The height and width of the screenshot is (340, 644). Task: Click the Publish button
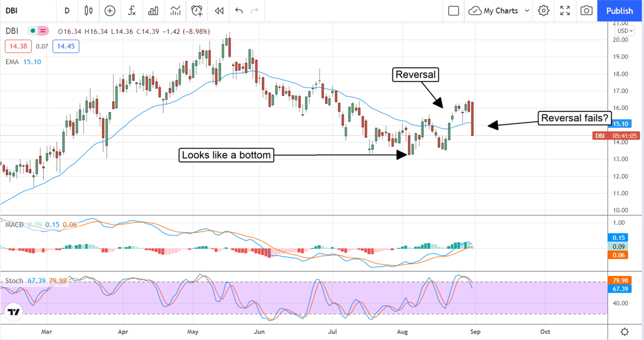pyautogui.click(x=619, y=10)
